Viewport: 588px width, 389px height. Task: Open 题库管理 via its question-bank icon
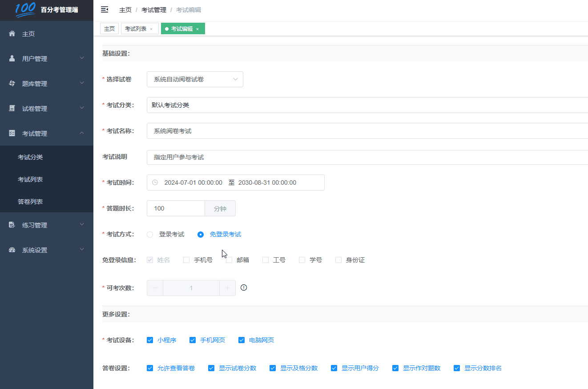pos(11,83)
